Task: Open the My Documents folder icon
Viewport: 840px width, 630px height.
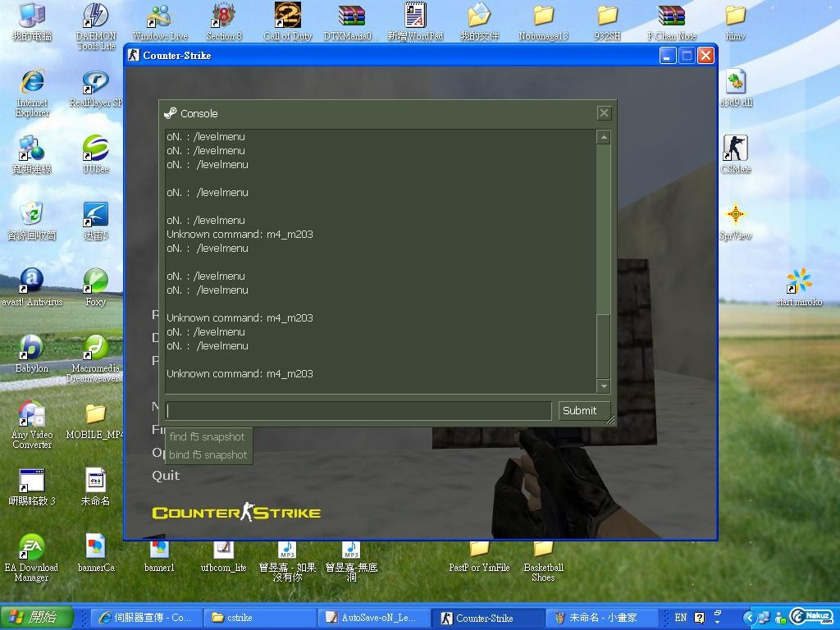Action: point(479,21)
